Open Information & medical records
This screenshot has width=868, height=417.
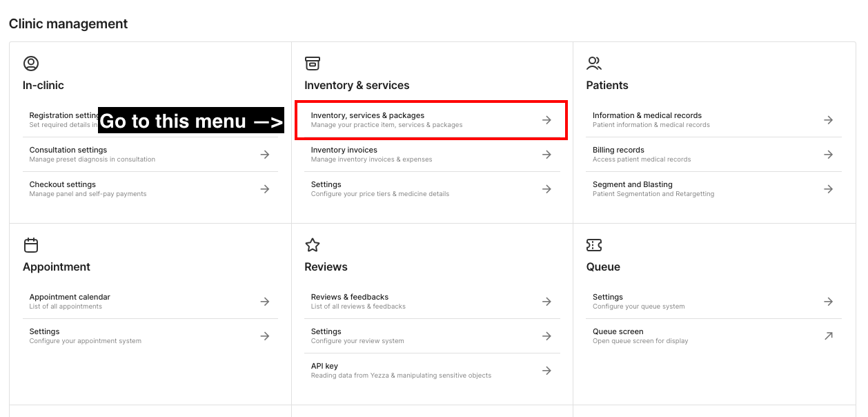tap(714, 120)
